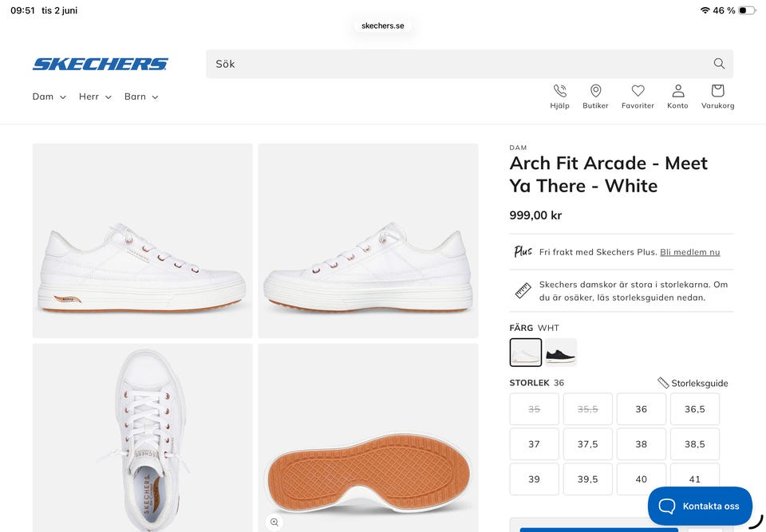Choose size 36,5
The height and width of the screenshot is (532, 766).
(x=695, y=409)
